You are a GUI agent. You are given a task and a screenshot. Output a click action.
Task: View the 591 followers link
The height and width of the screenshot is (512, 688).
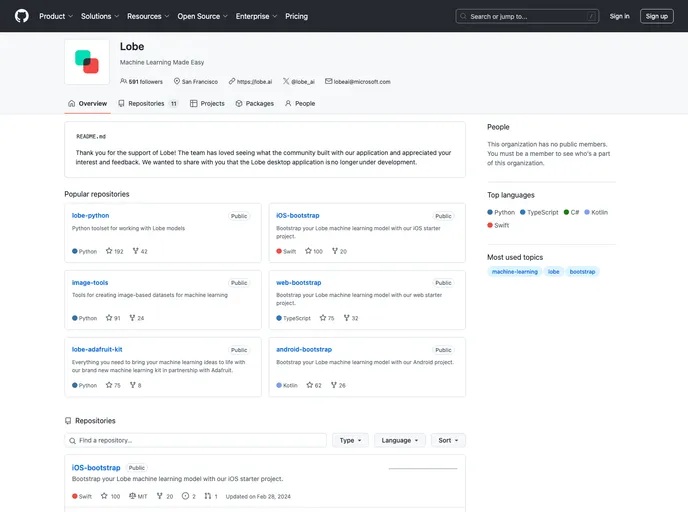(141, 82)
